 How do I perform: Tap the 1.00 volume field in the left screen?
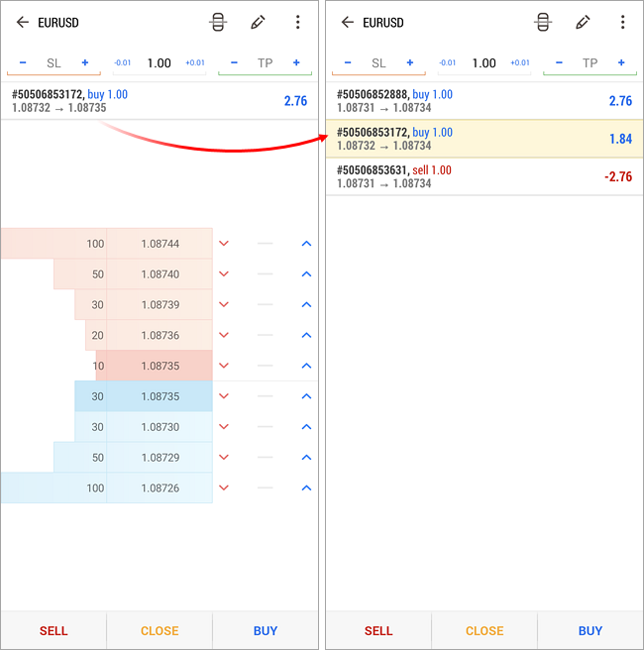(x=159, y=63)
